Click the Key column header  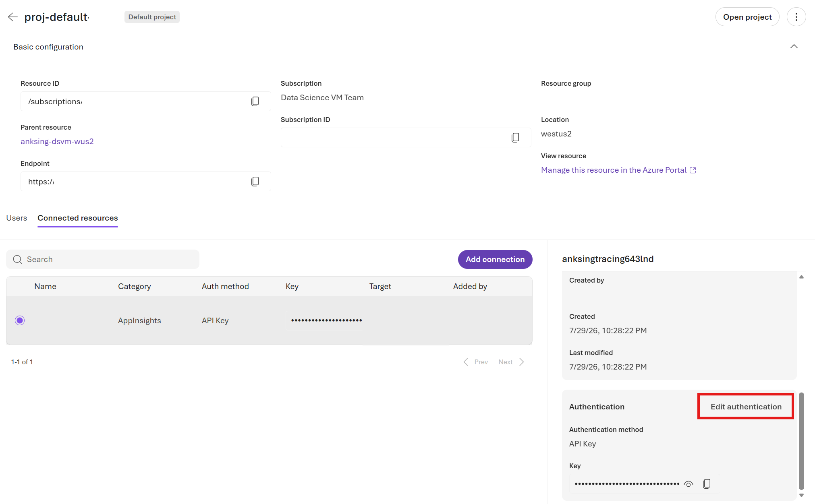click(x=292, y=286)
